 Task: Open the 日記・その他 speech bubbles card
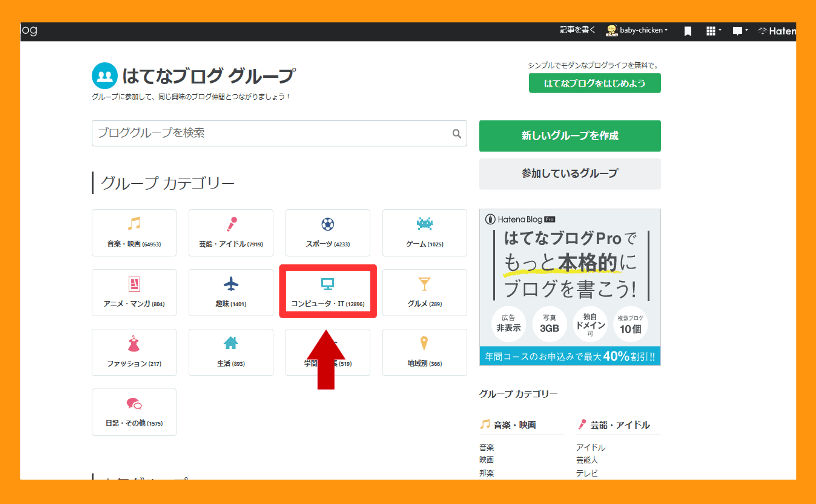(134, 412)
